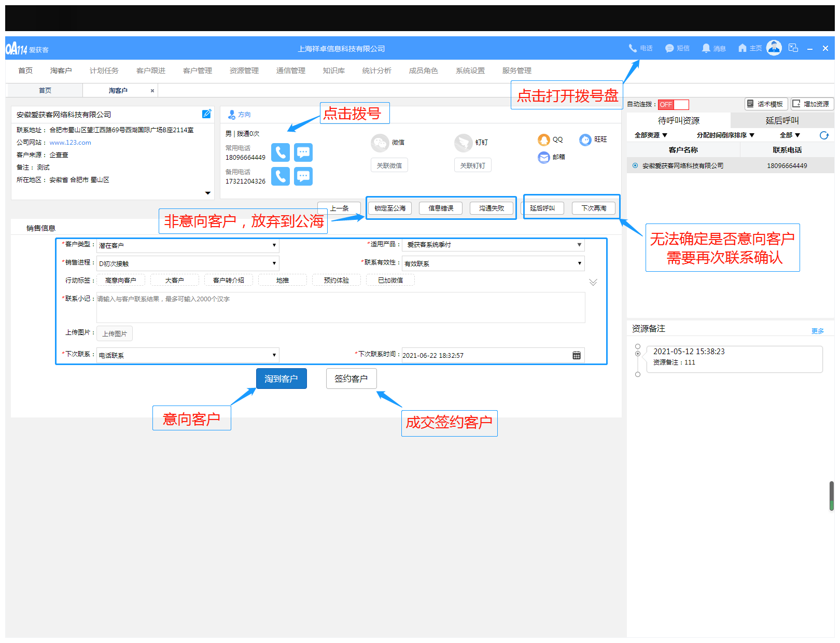The height and width of the screenshot is (643, 840).
Task: Click 增加资源 button
Action: [813, 104]
